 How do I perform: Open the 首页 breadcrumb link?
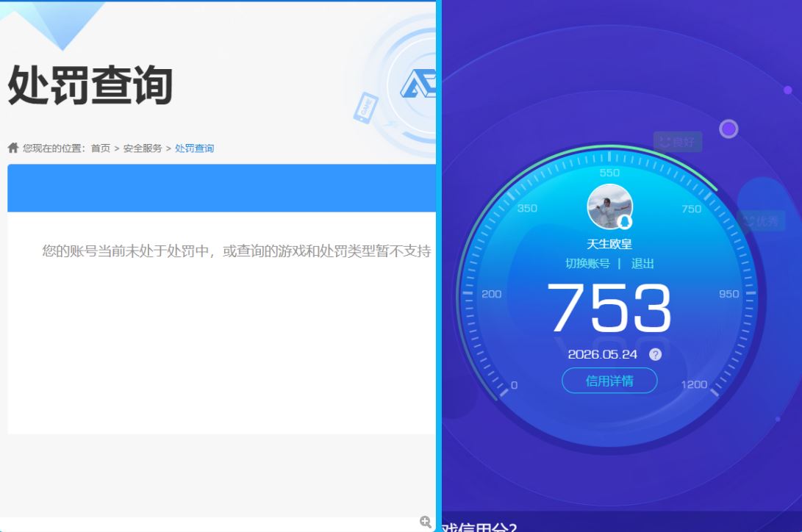101,148
